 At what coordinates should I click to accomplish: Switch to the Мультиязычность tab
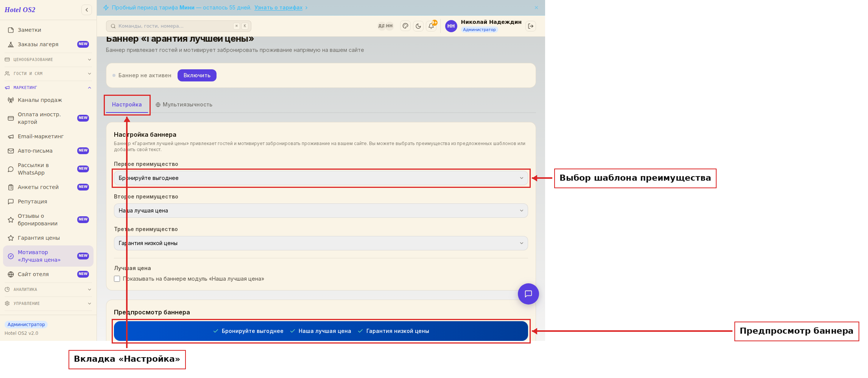pos(184,105)
